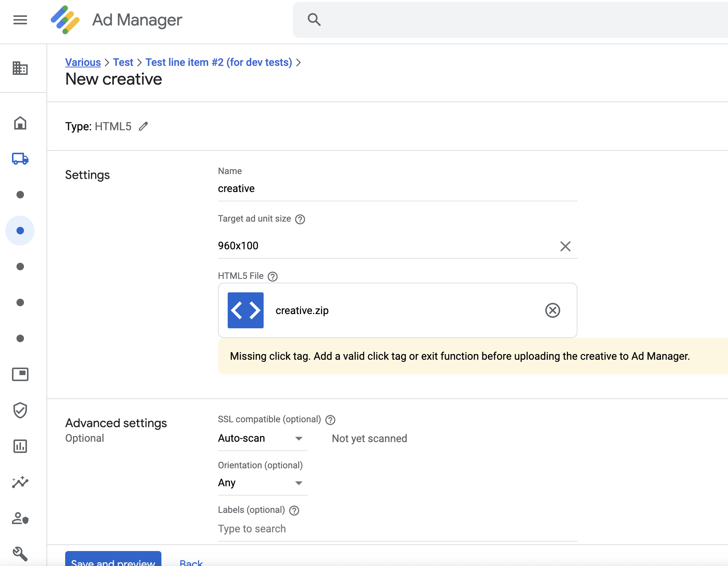
Task: Open the Ad Manager home icon
Action: pos(20,123)
